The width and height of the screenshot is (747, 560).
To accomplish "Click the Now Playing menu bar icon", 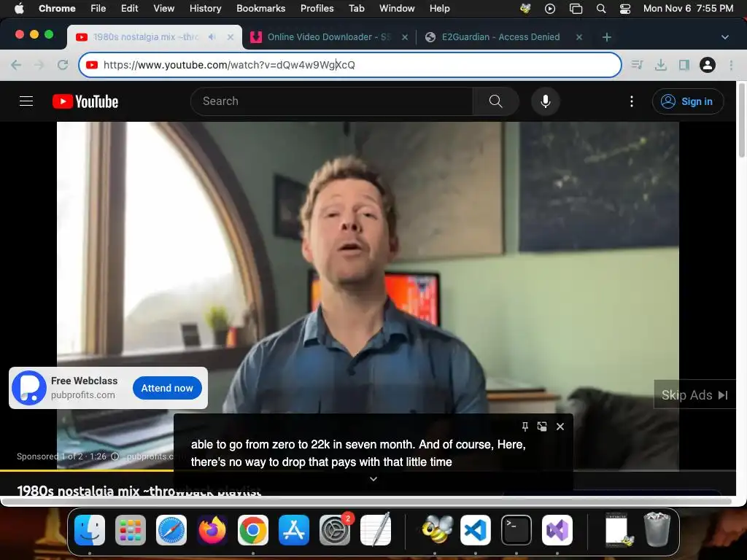I will coord(550,8).
